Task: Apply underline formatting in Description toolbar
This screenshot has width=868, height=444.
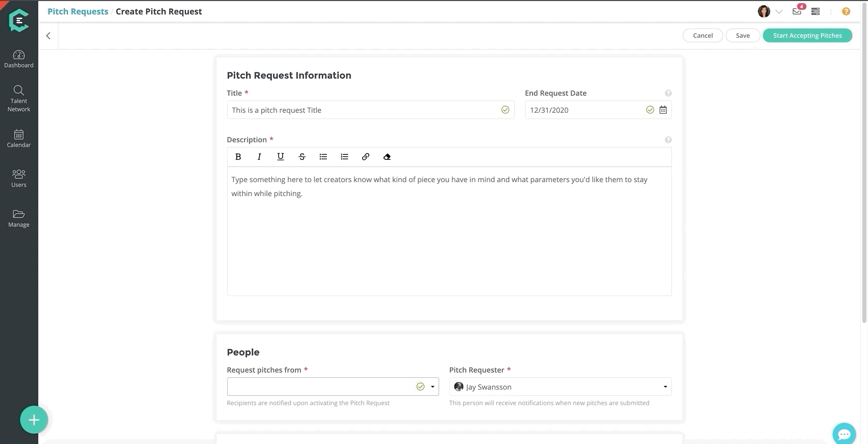Action: pyautogui.click(x=280, y=157)
